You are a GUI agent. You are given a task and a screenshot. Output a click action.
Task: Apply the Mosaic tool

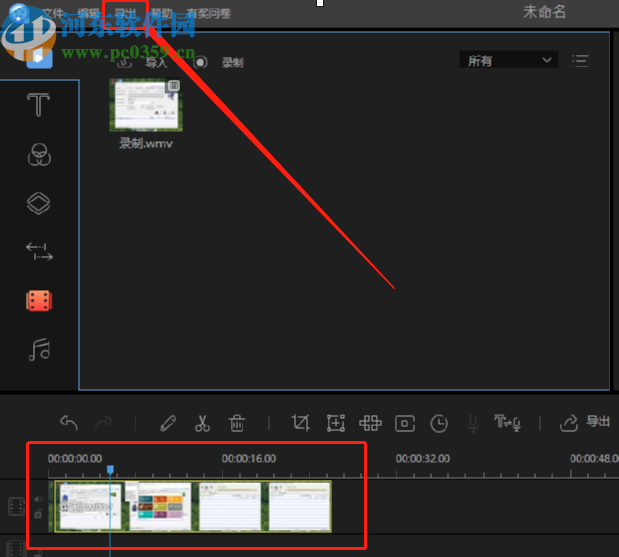(x=370, y=423)
